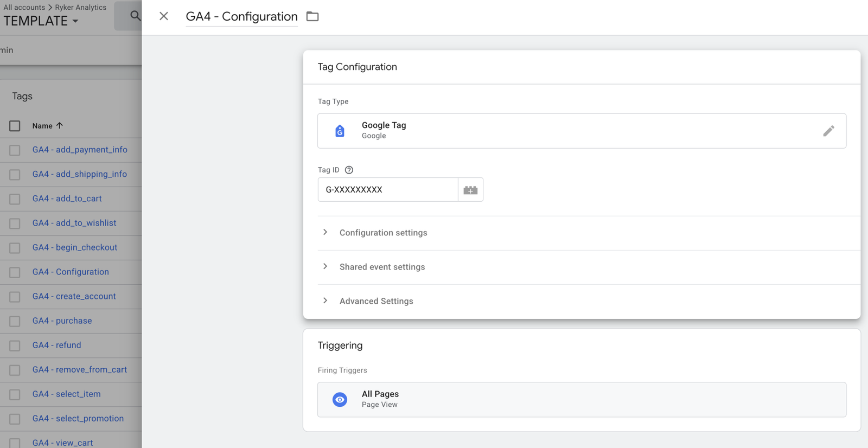Check the GA4 - Configuration row checkbox

point(15,272)
